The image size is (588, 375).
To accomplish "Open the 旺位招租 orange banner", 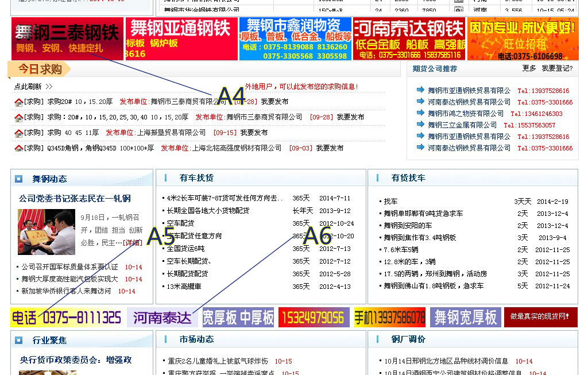I will 523,38.
